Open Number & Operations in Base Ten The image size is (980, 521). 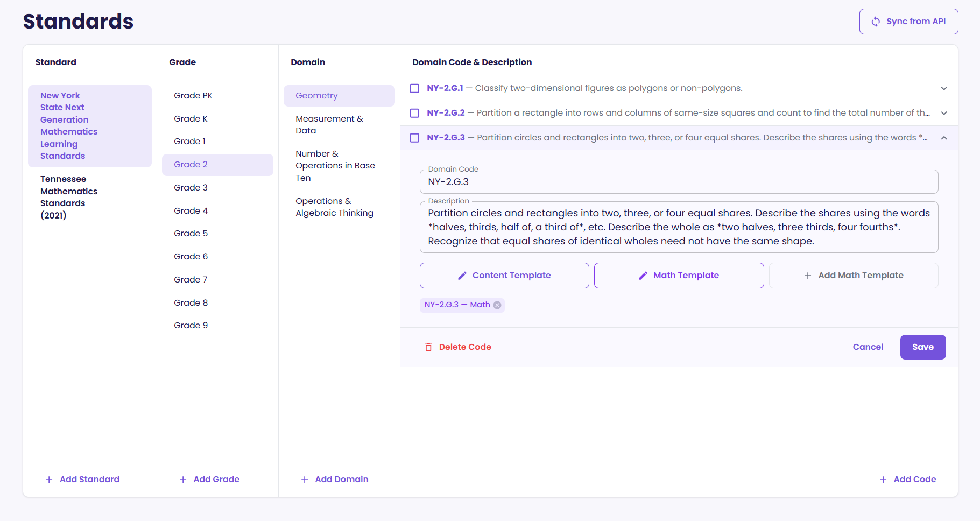339,166
